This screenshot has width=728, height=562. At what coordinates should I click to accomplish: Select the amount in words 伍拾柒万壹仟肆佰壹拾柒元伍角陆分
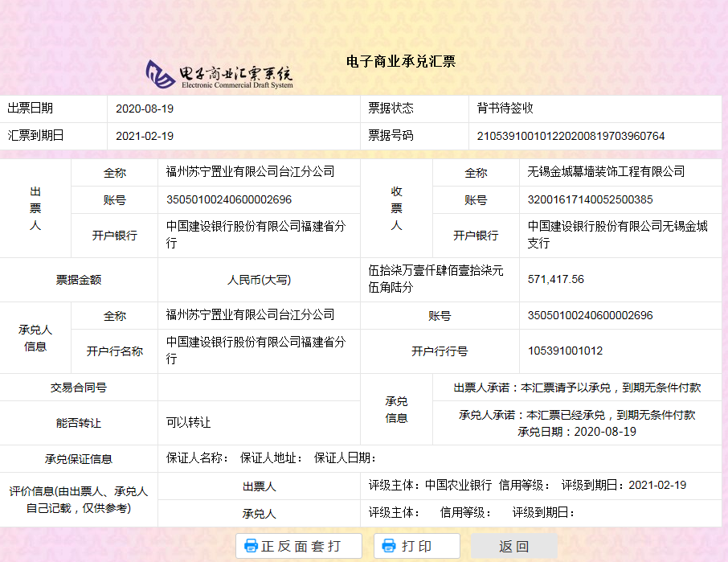pos(436,279)
